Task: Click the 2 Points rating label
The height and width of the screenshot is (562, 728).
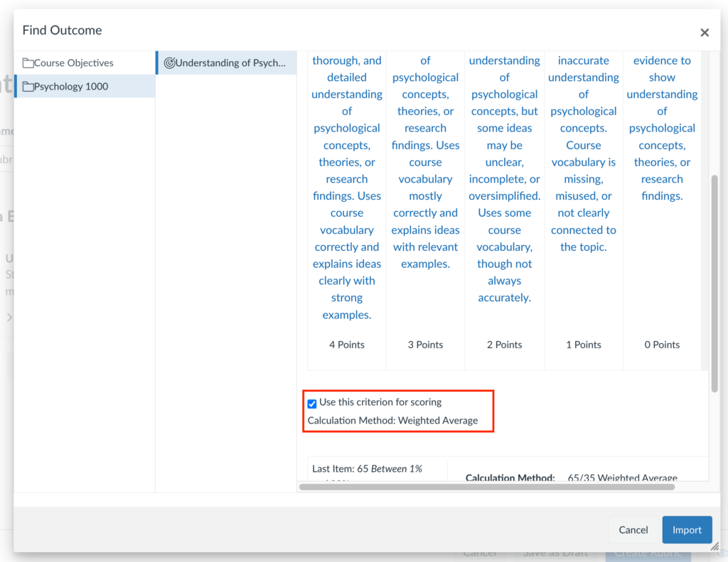Action: pos(504,345)
